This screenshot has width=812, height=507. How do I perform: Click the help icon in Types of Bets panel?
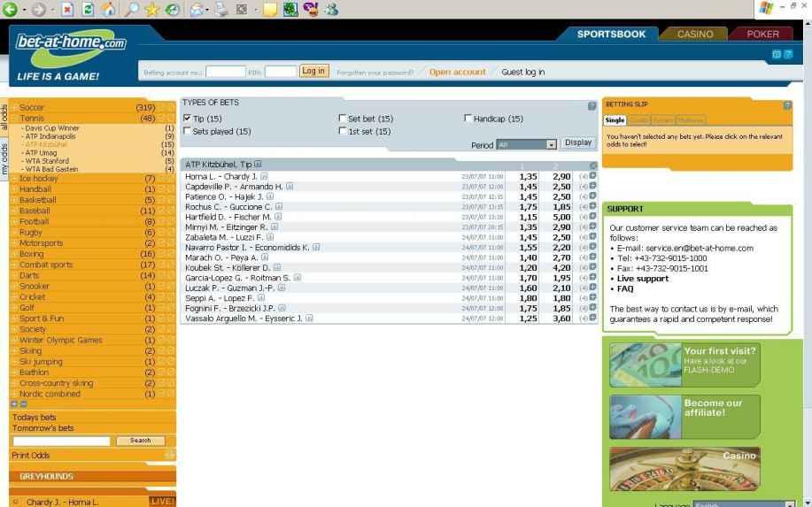[592, 105]
